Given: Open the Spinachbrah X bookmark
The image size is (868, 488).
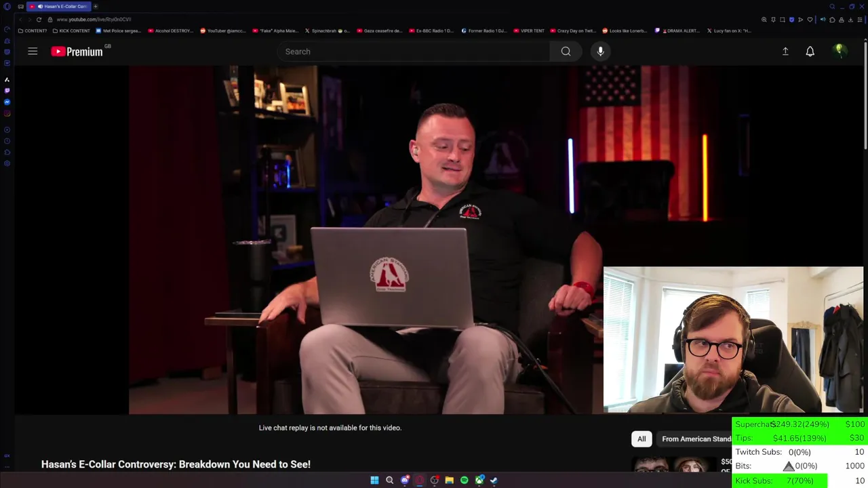Looking at the screenshot, I should tap(328, 30).
